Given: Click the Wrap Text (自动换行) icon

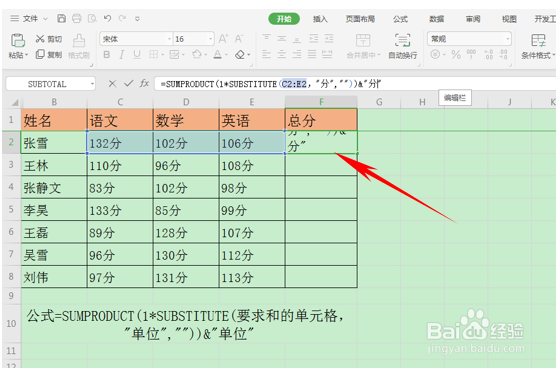Looking at the screenshot, I should tap(402, 40).
